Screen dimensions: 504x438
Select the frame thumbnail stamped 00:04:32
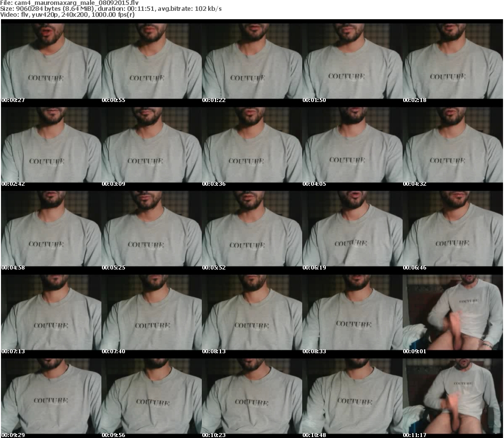(453, 145)
